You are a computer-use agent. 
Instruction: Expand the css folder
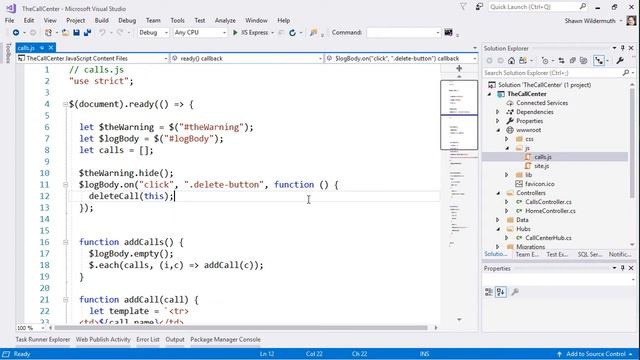pyautogui.click(x=507, y=139)
